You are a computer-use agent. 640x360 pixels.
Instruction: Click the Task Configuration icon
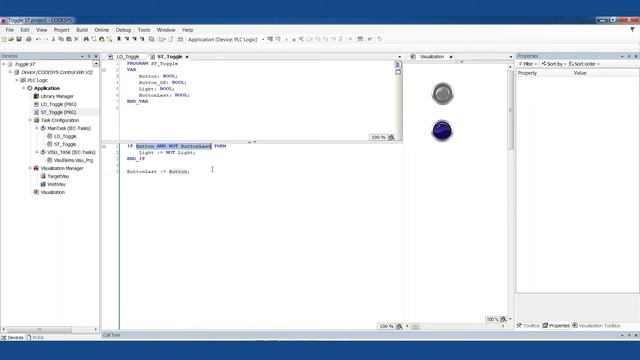coord(36,120)
